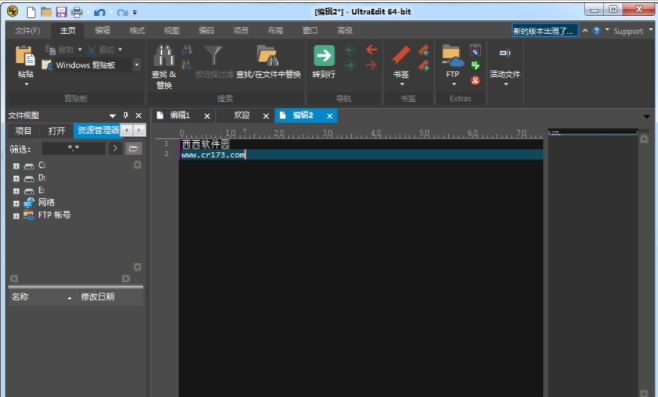Click the 查找 & 替换 binoculars icon

tap(164, 55)
